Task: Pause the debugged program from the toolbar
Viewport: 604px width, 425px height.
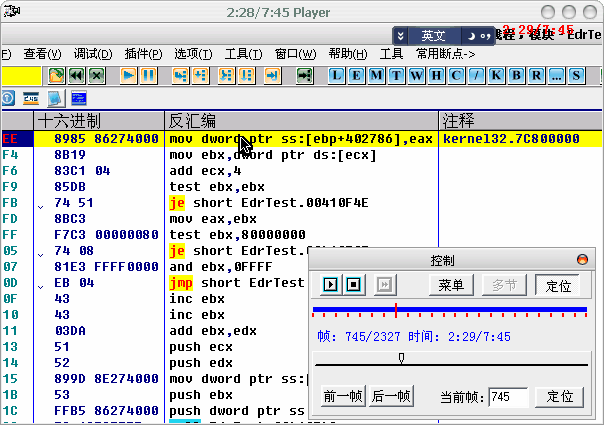Action: click(148, 75)
